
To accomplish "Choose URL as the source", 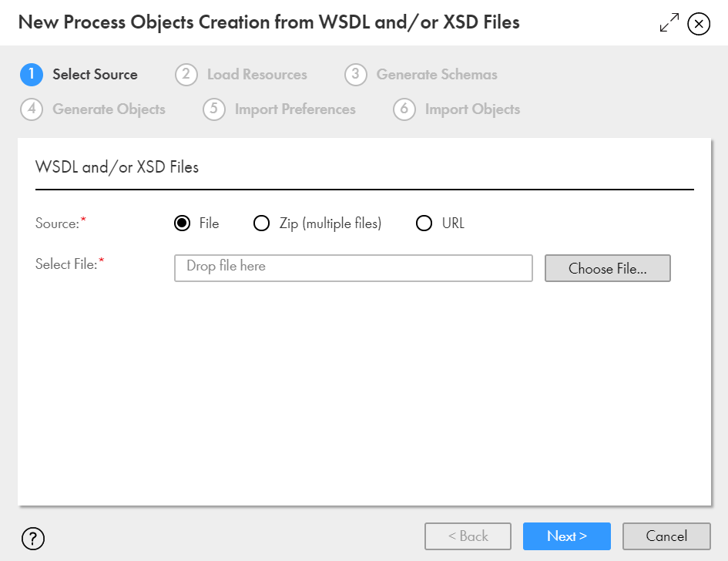I will (424, 223).
